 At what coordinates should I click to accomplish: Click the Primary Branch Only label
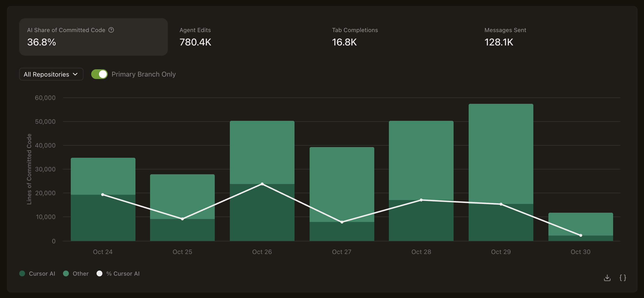143,74
